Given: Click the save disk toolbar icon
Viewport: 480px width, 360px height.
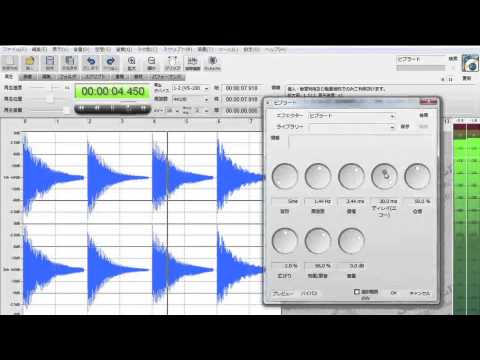Looking at the screenshot, I should coord(50,63).
